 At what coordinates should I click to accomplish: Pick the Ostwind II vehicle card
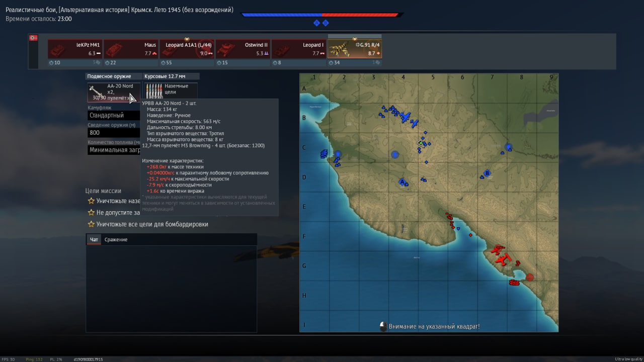[x=243, y=49]
